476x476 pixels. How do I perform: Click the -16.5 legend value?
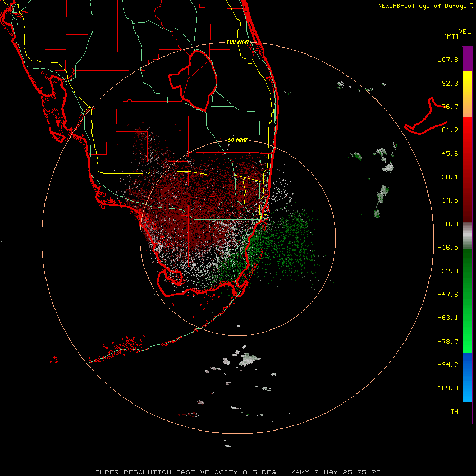pyautogui.click(x=448, y=248)
